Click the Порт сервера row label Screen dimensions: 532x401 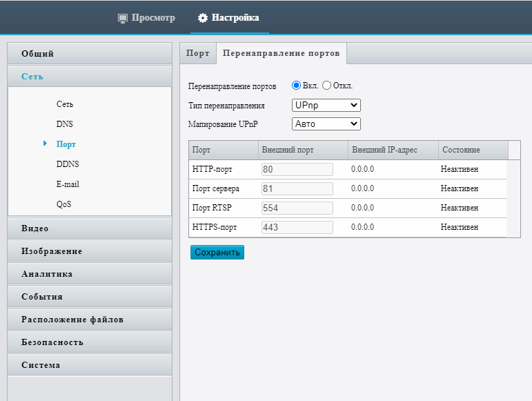[216, 188]
